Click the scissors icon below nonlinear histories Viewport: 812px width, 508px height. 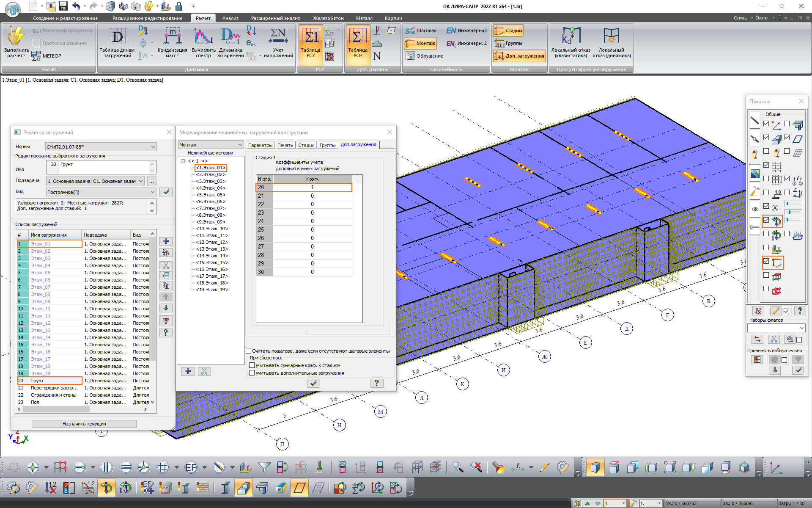point(204,371)
